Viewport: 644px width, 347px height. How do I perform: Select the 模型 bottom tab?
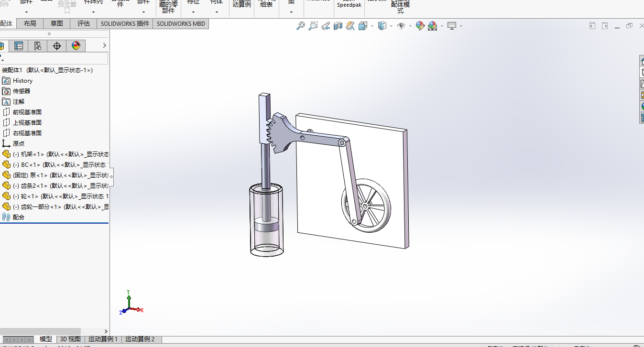(46, 339)
